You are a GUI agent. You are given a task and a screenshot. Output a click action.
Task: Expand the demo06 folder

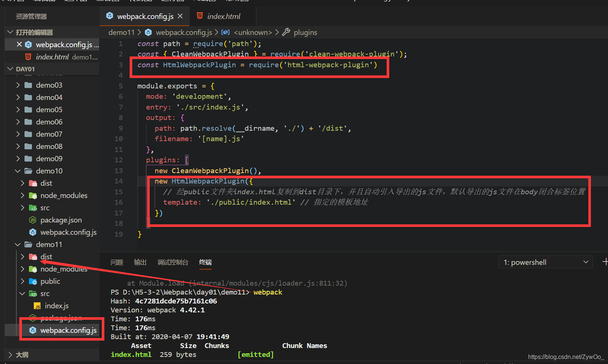[x=18, y=122]
